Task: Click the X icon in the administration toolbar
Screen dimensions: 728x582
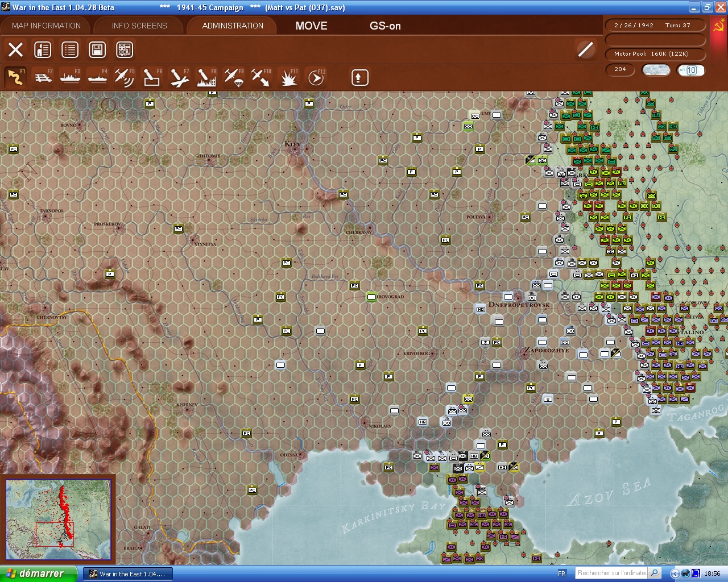Action: (16, 49)
